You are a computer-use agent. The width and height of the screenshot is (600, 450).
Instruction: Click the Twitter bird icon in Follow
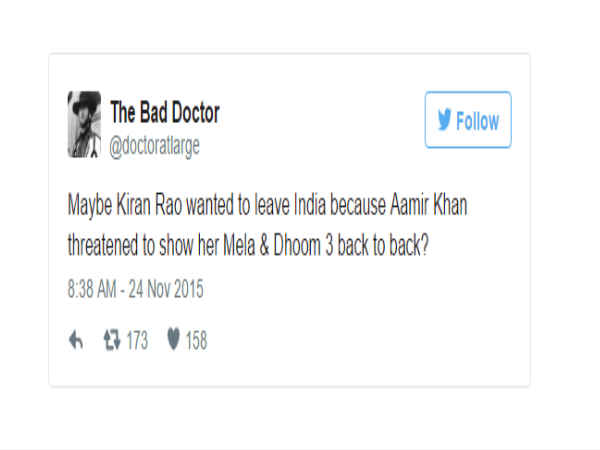coord(445,120)
